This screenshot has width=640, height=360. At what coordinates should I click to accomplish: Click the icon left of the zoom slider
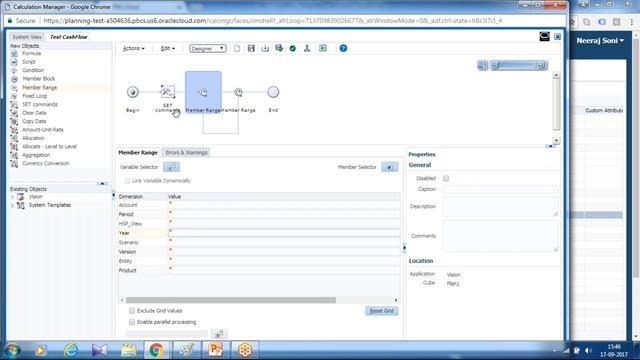(x=482, y=65)
